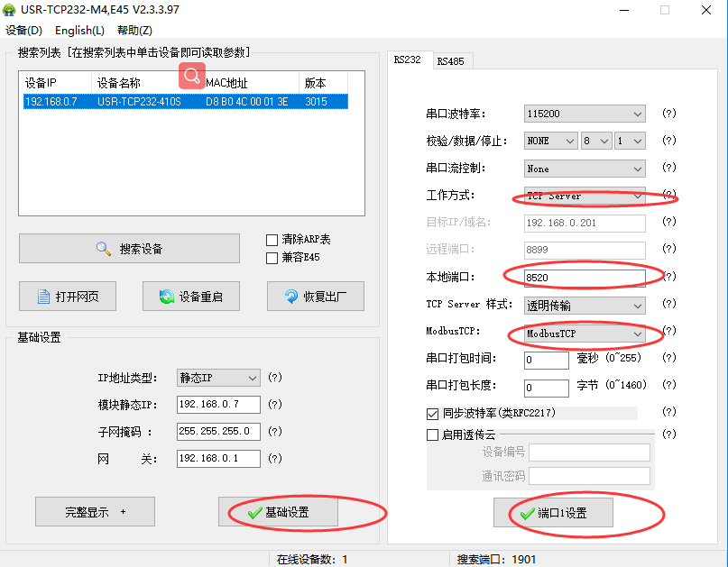The image size is (728, 567).
Task: Click the help (?) beside ModbusTCP dropdown
Action: point(668,331)
